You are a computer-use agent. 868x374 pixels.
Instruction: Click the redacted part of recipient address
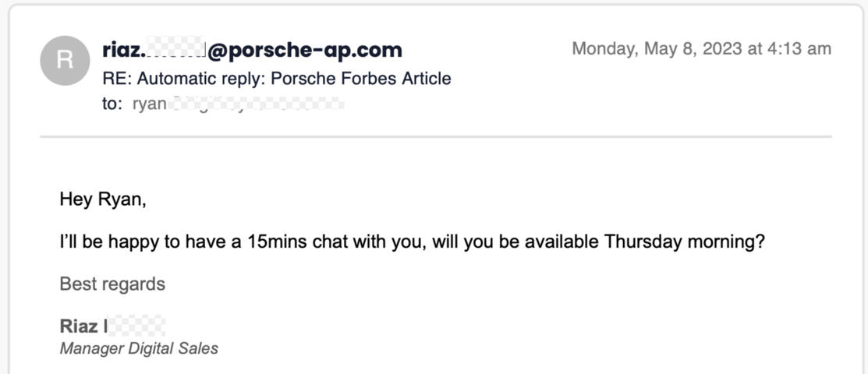pos(257,103)
